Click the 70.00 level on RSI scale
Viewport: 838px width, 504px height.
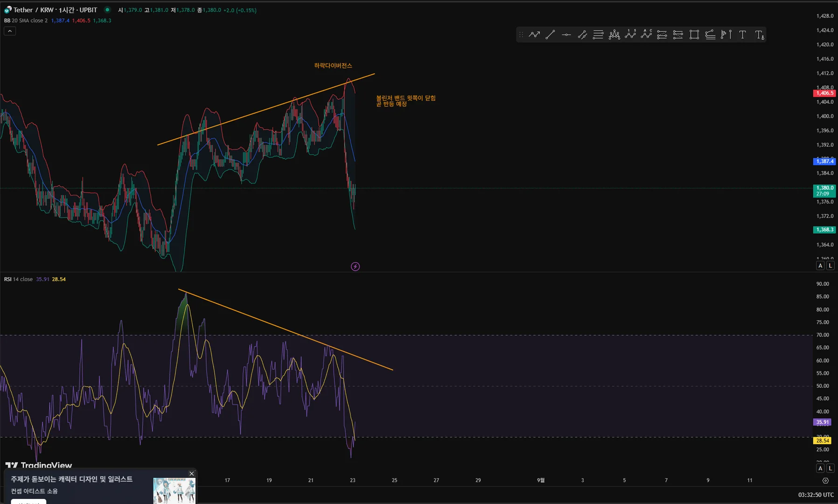tap(823, 335)
